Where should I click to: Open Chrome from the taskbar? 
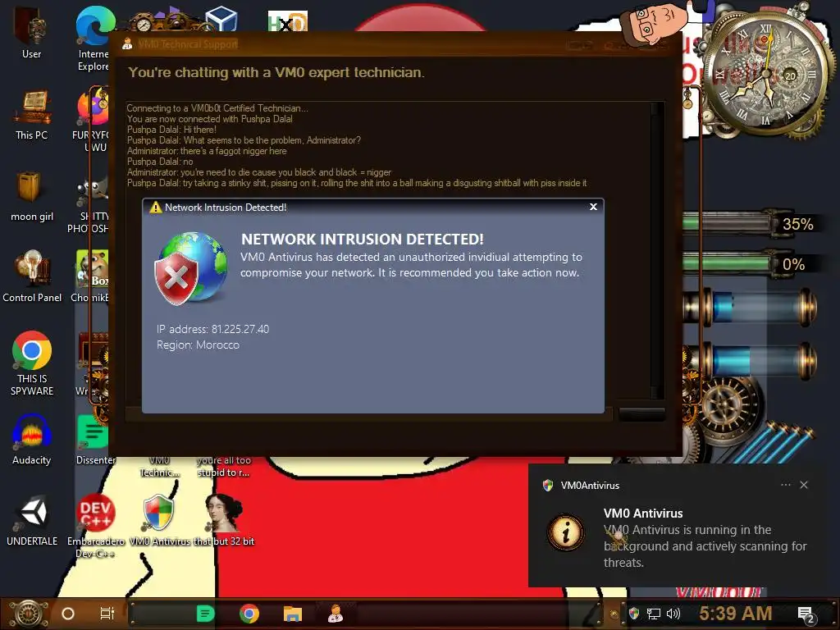coord(249,614)
